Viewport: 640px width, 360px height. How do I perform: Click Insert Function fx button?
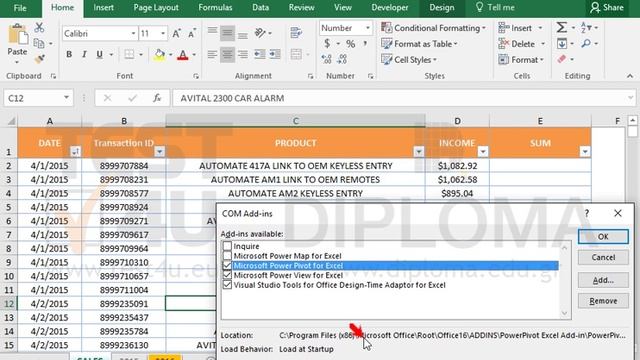click(x=157, y=98)
